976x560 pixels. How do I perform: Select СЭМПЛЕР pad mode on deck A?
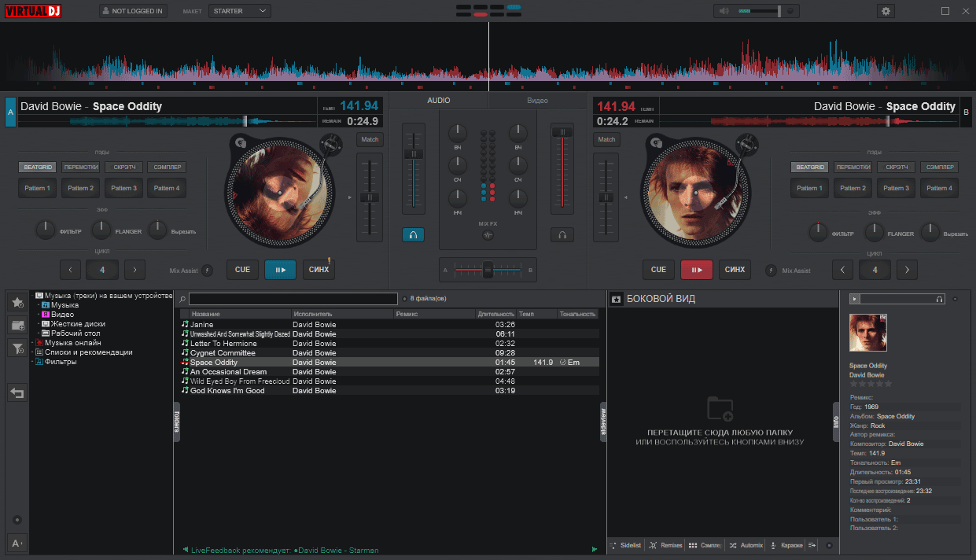pos(167,168)
